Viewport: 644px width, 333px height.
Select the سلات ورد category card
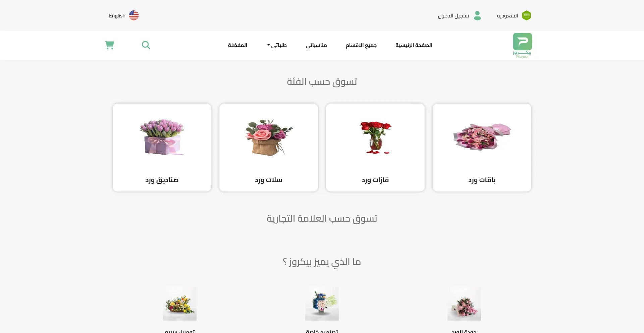click(x=269, y=148)
